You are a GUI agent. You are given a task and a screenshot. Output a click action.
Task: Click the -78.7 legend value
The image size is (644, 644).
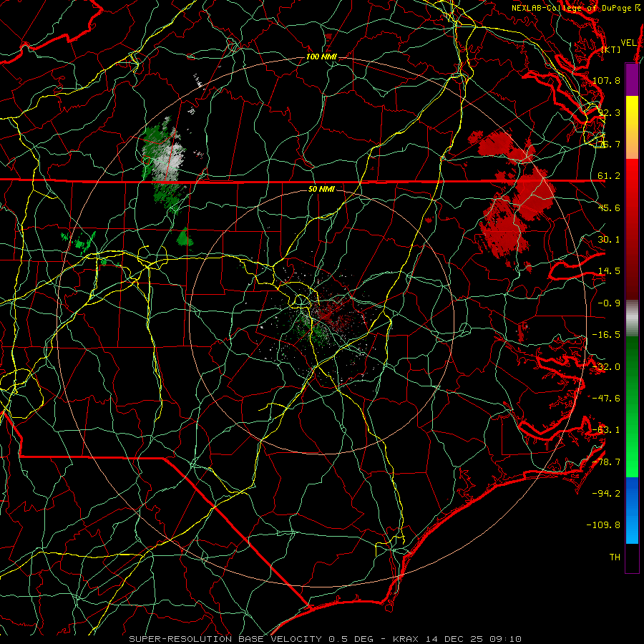[x=606, y=462]
